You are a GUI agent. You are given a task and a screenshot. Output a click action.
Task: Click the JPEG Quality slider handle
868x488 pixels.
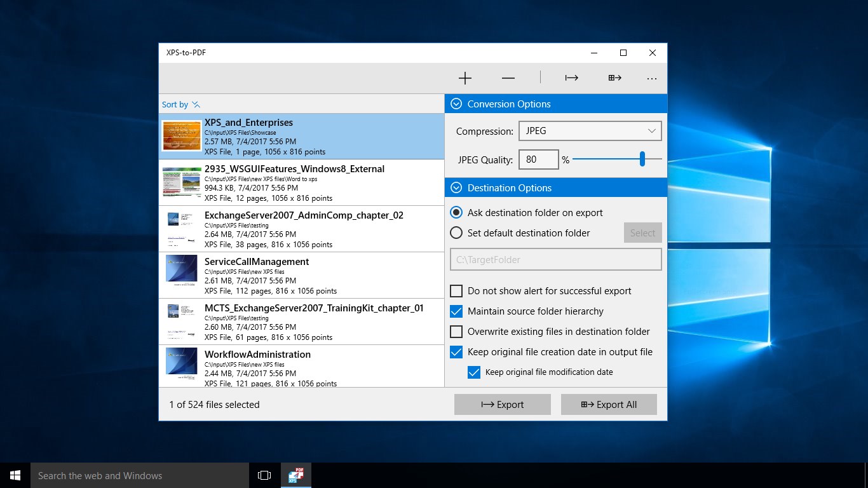pos(642,159)
